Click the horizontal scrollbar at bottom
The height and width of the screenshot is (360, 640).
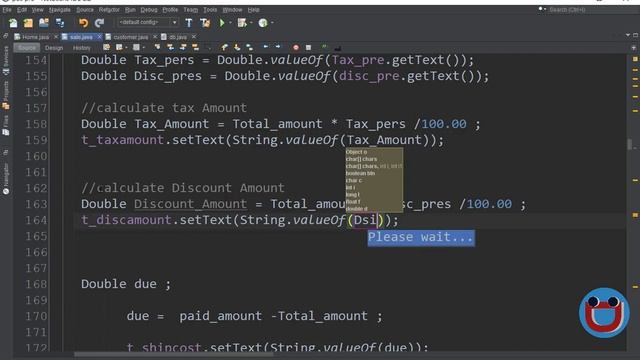tap(173, 354)
